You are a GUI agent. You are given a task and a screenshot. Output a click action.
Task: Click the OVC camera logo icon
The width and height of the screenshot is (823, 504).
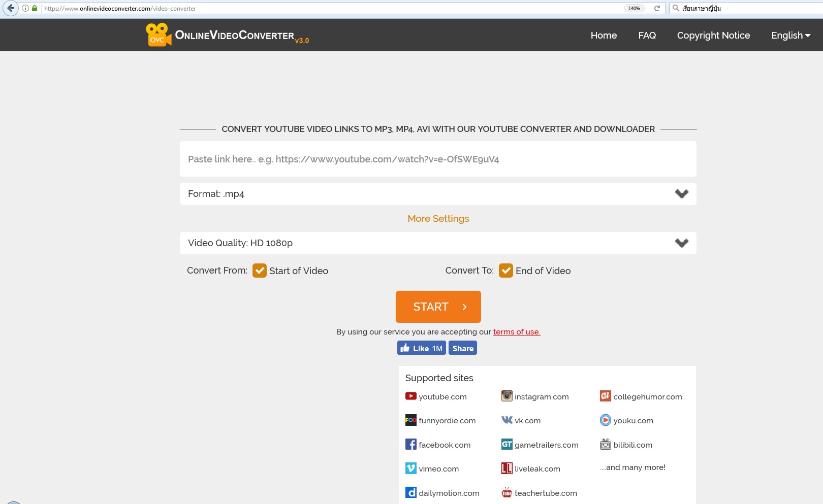159,35
